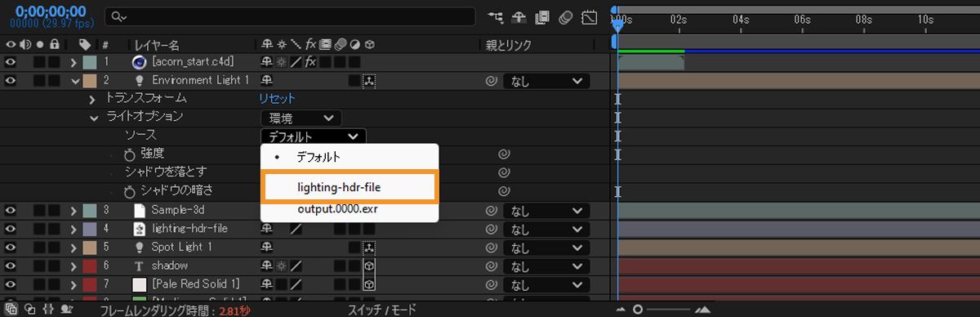
Task: Click the Cinema 4D icon of acorn_start.c4d
Action: 139,62
